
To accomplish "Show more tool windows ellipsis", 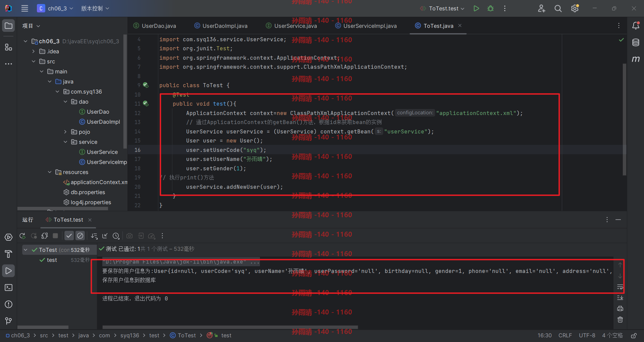I will pos(8,64).
